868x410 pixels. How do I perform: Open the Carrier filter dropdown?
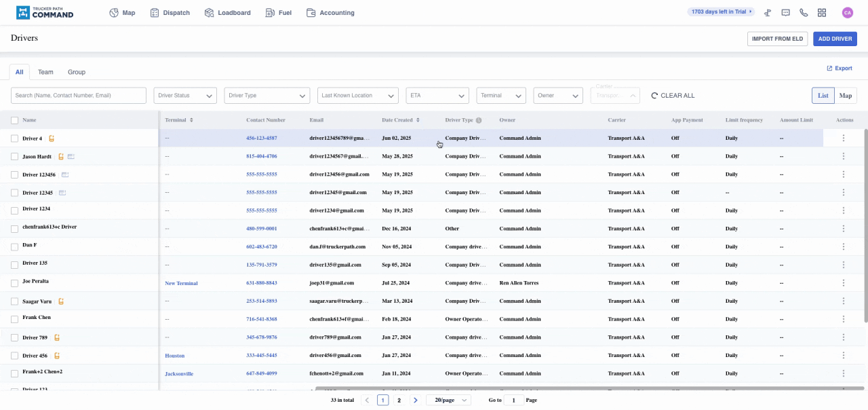point(615,96)
